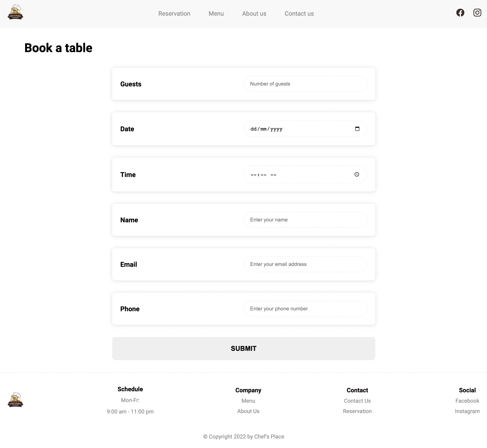
Task: Click the Enter your name field
Action: 305,220
